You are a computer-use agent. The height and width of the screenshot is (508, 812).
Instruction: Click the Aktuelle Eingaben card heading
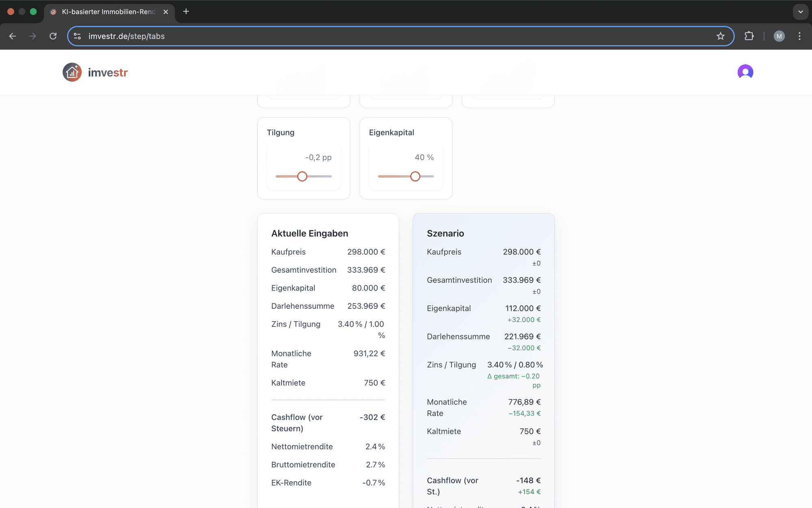[309, 233]
